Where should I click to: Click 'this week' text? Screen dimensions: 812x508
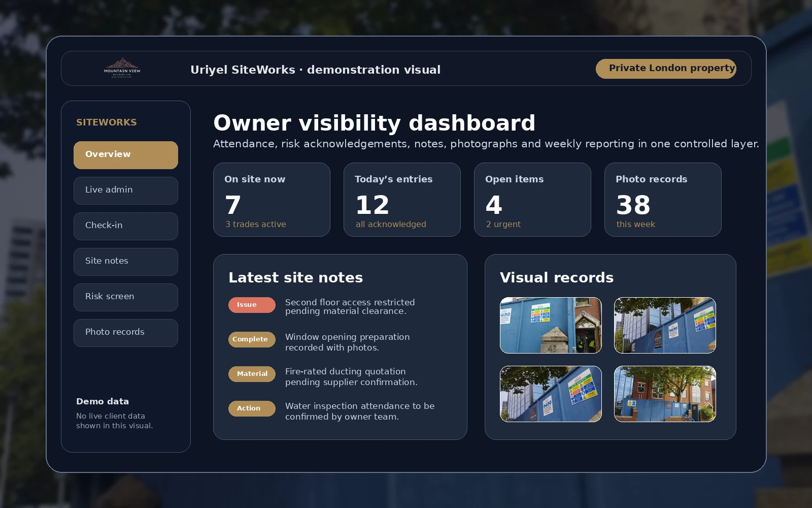tap(636, 225)
